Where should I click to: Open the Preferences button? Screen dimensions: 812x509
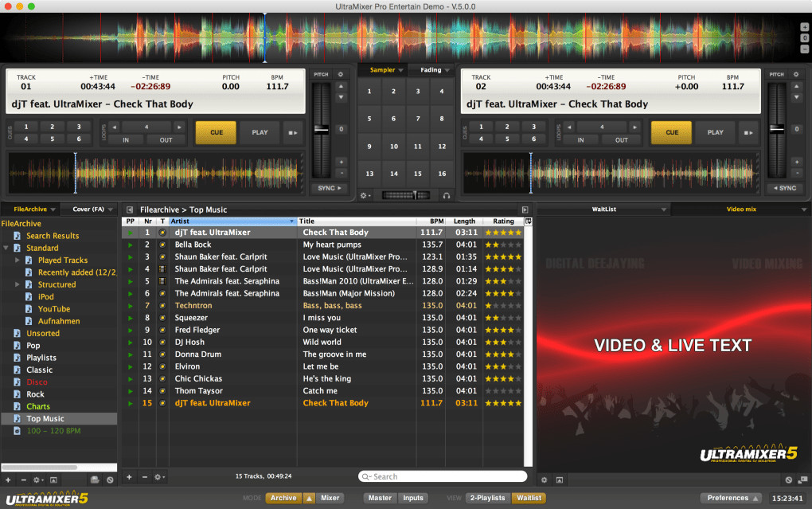(732, 498)
